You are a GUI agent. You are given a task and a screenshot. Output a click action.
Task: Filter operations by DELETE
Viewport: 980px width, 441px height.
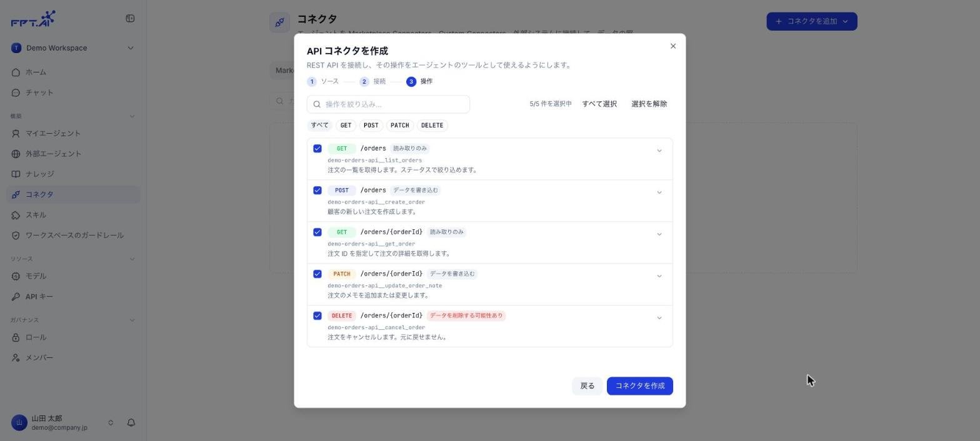click(x=432, y=126)
